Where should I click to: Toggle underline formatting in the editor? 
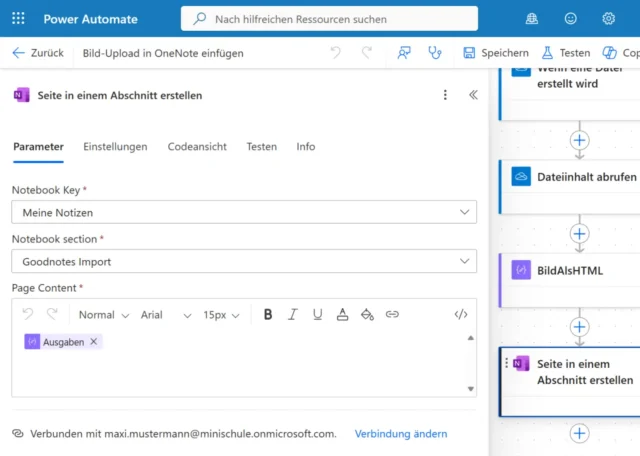tap(318, 314)
